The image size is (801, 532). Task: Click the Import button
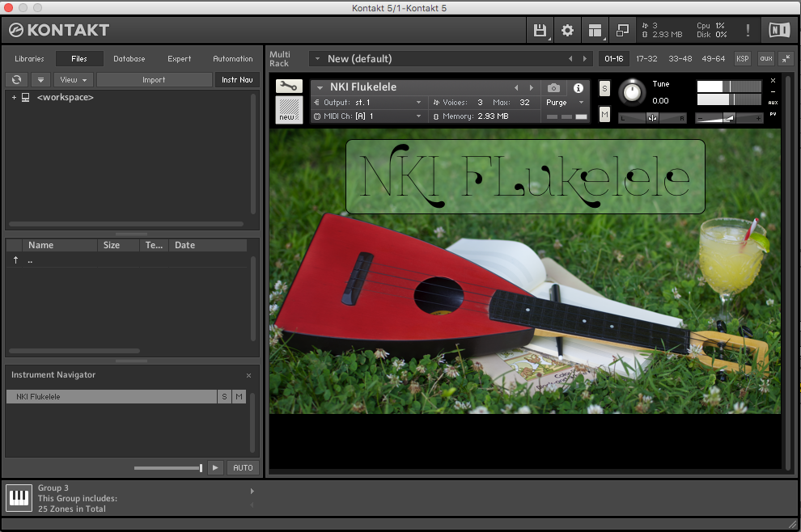[154, 80]
